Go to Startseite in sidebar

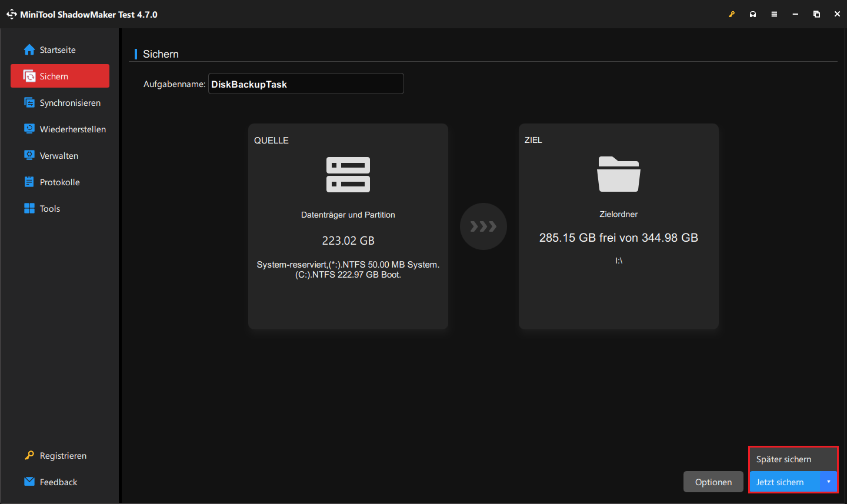point(58,50)
